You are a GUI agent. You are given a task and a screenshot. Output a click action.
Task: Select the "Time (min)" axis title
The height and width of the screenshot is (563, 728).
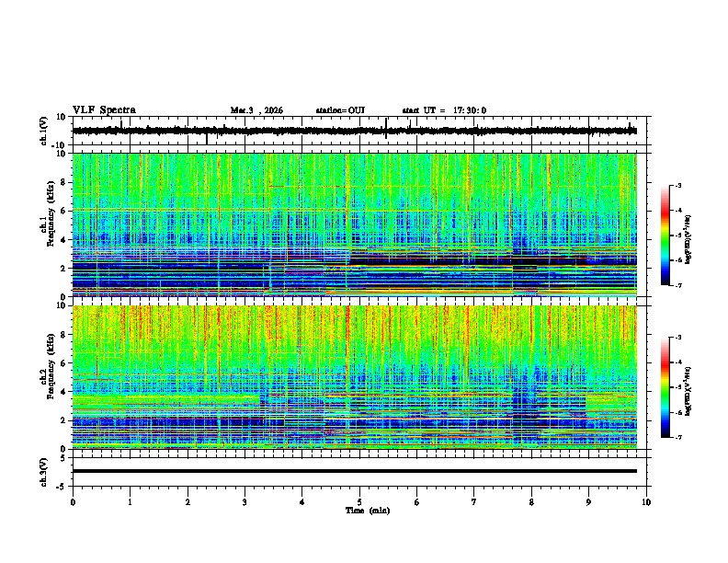[x=368, y=511]
